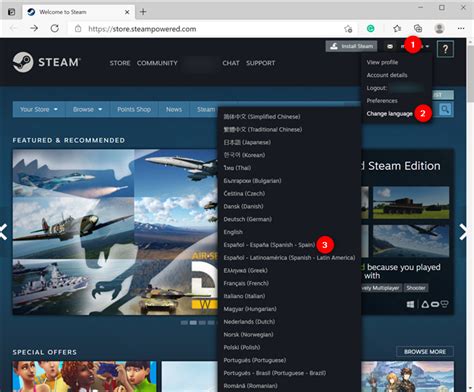The width and height of the screenshot is (474, 392).
Task: Choose Greek language
Action: [246, 271]
